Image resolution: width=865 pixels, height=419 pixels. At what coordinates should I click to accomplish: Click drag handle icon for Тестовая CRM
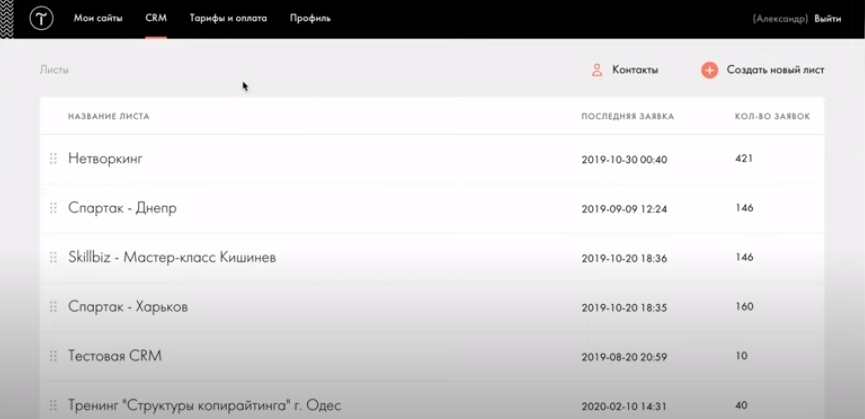(x=54, y=356)
